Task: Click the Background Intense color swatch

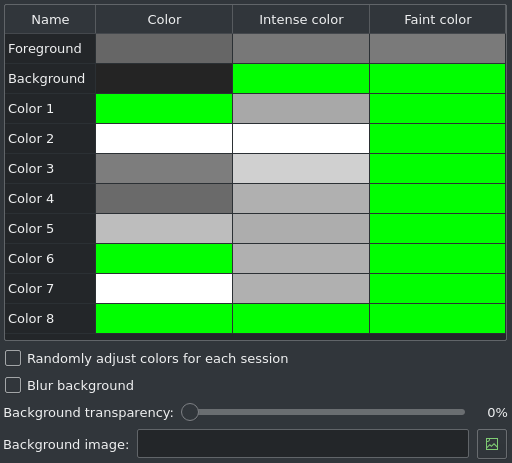Action: pyautogui.click(x=301, y=79)
